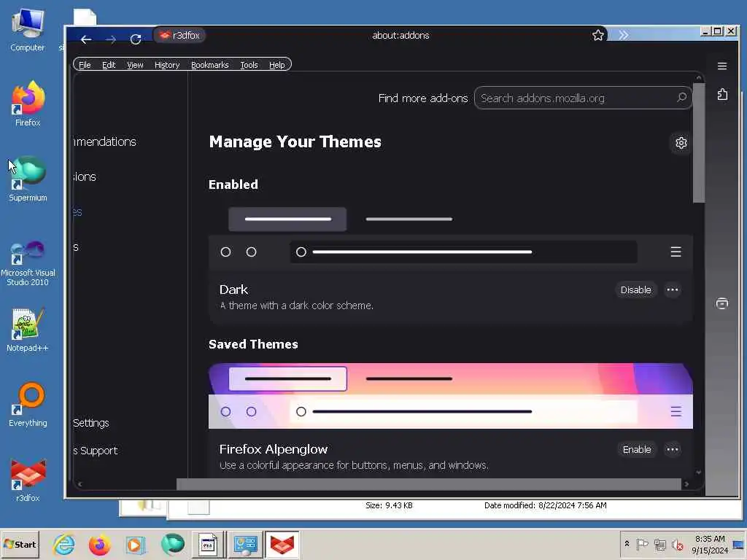This screenshot has height=560, width=747.
Task: Click the scroll down arrow of page
Action: [x=698, y=472]
